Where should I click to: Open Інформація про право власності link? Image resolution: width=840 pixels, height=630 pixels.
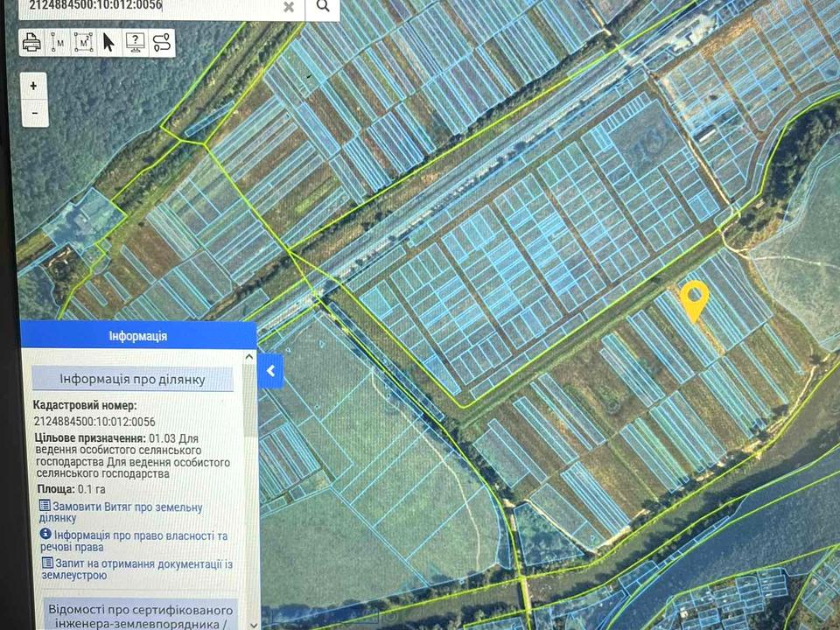coord(133,541)
